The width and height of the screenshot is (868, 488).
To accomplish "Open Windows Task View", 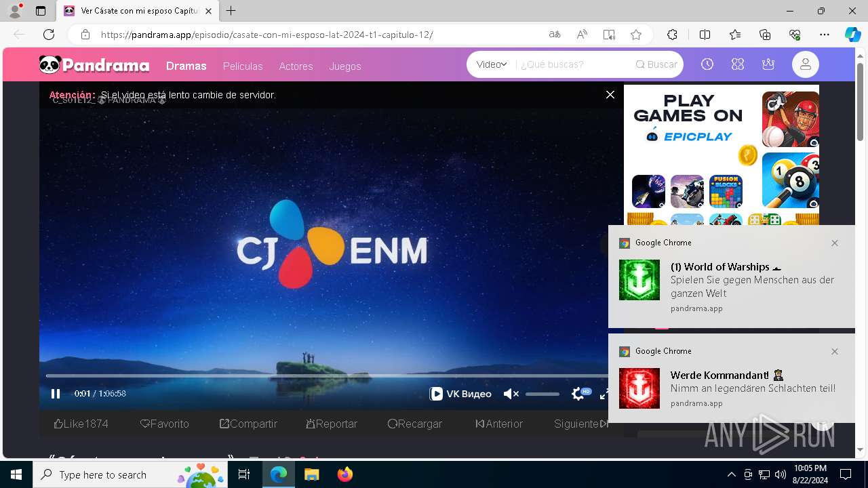I will pos(244,474).
